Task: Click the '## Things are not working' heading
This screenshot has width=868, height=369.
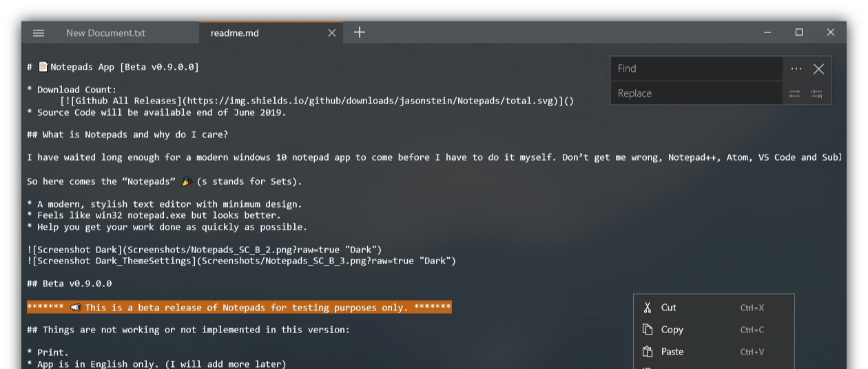Action: tap(188, 330)
